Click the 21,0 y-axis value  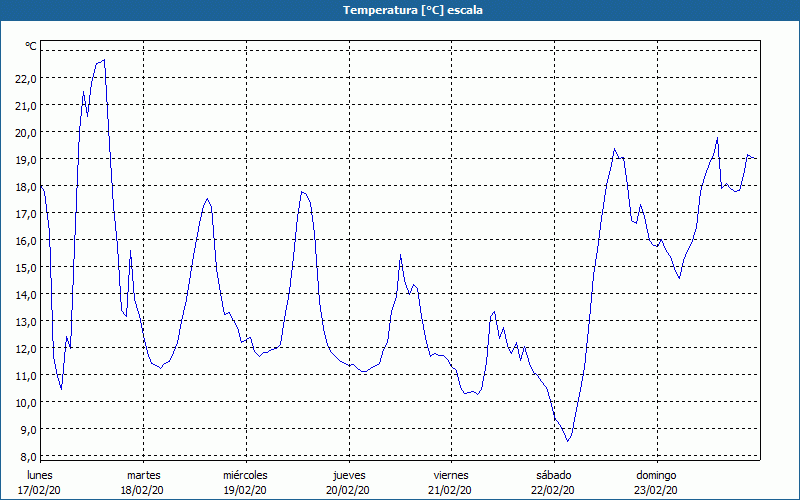27,106
